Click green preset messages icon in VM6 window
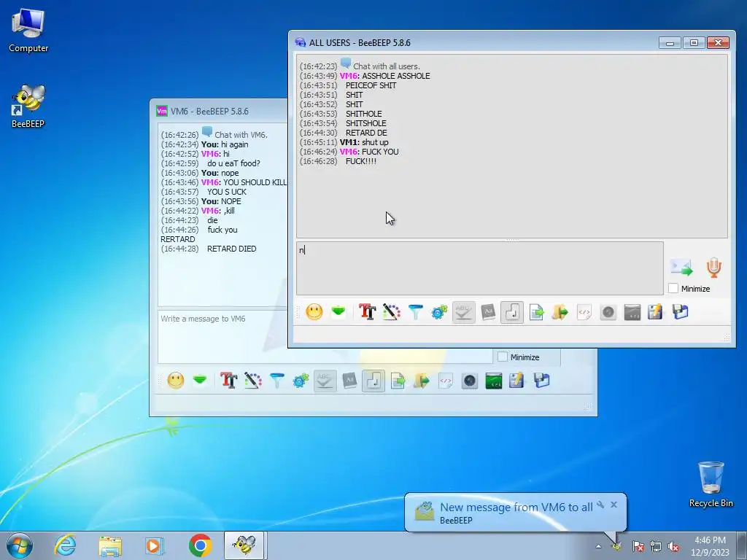 (200, 380)
